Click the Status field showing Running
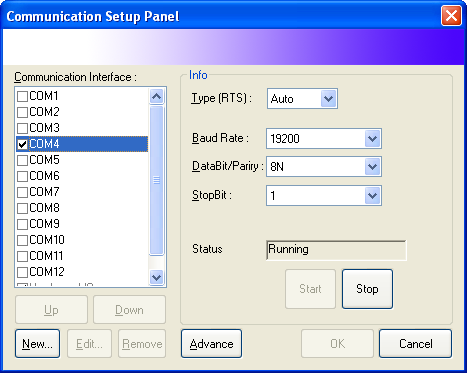 336,250
